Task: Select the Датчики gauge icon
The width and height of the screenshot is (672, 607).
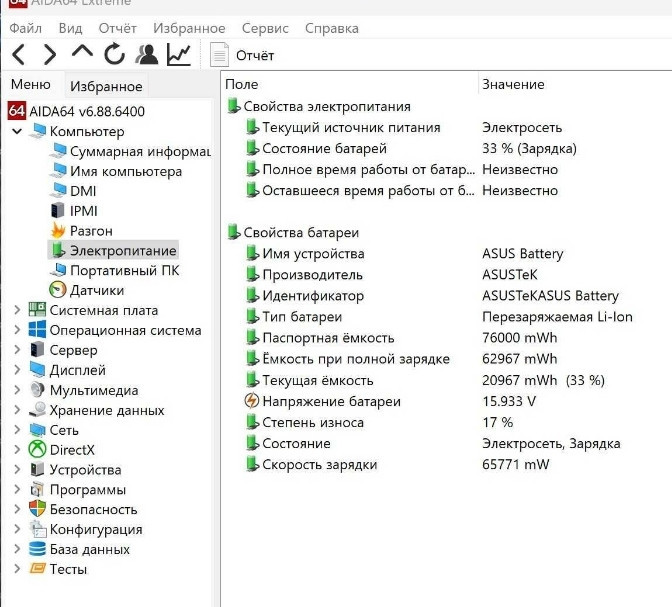Action: click(58, 290)
